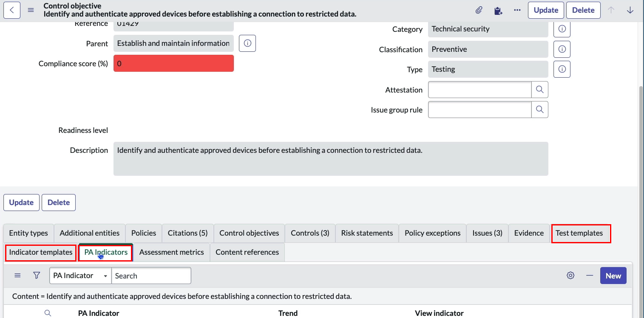
Task: Click the red Compliance score field
Action: point(173,63)
